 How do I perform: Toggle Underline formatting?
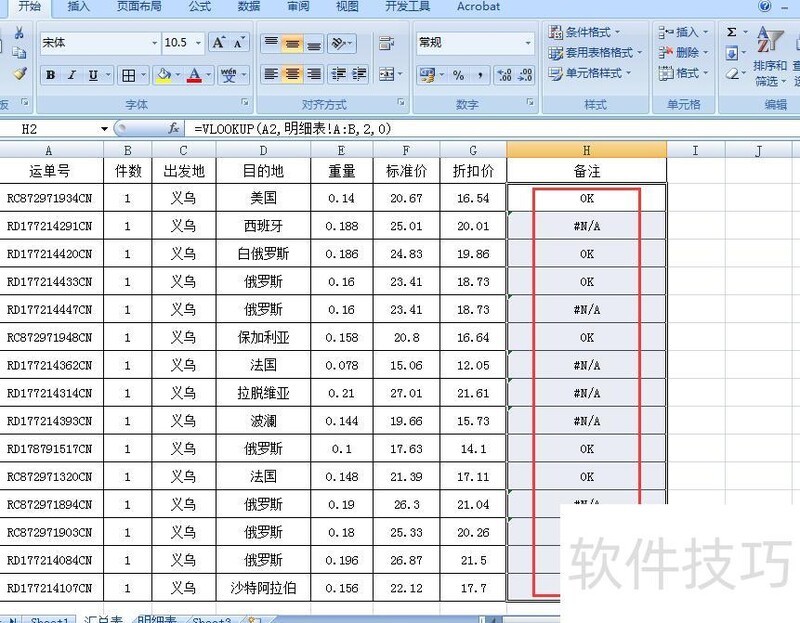point(91,74)
